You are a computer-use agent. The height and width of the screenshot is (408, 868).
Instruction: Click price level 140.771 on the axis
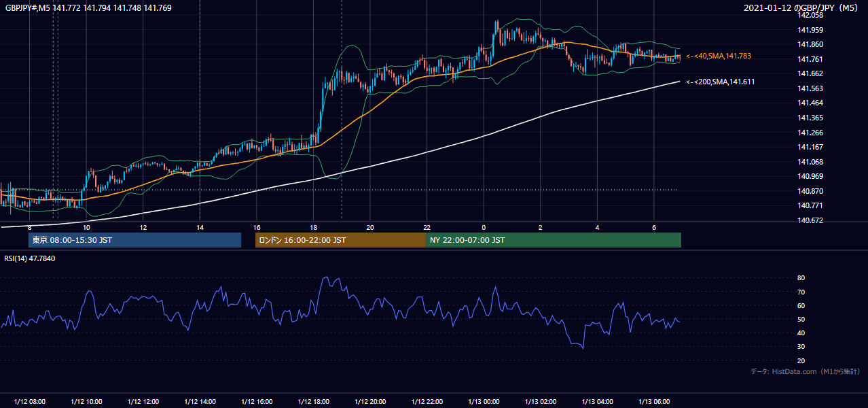coord(810,205)
